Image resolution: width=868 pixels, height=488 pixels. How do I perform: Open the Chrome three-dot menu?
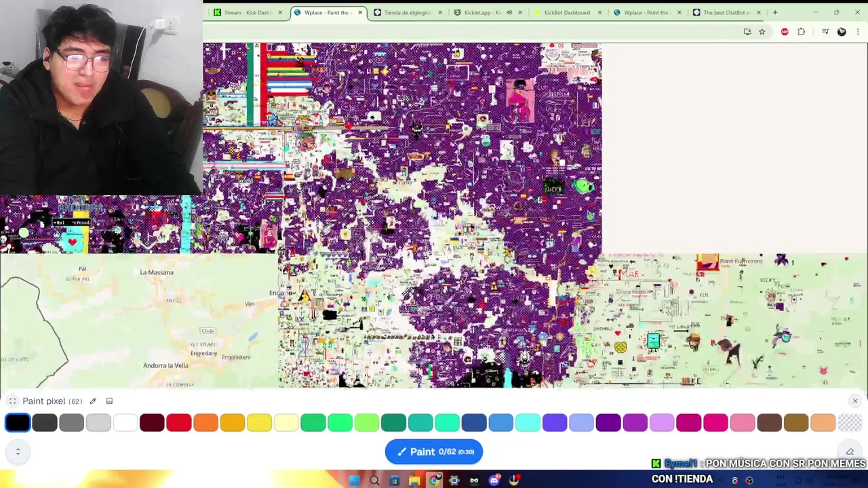point(858,32)
